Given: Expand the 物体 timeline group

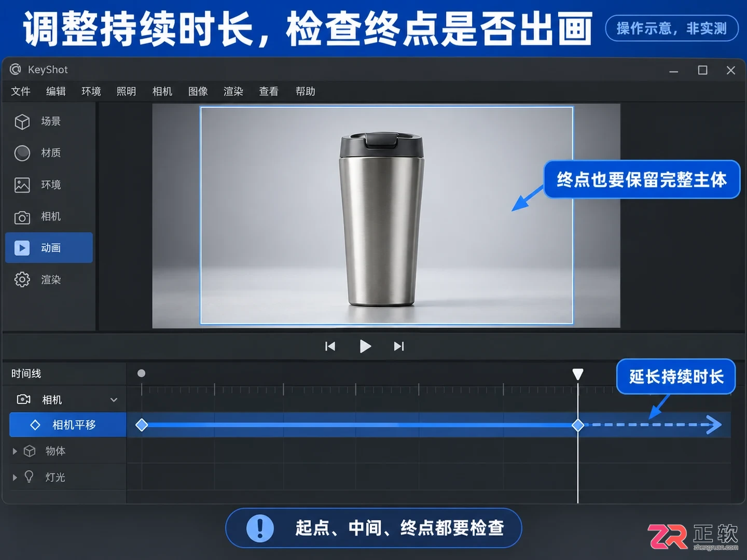Looking at the screenshot, I should coord(15,451).
